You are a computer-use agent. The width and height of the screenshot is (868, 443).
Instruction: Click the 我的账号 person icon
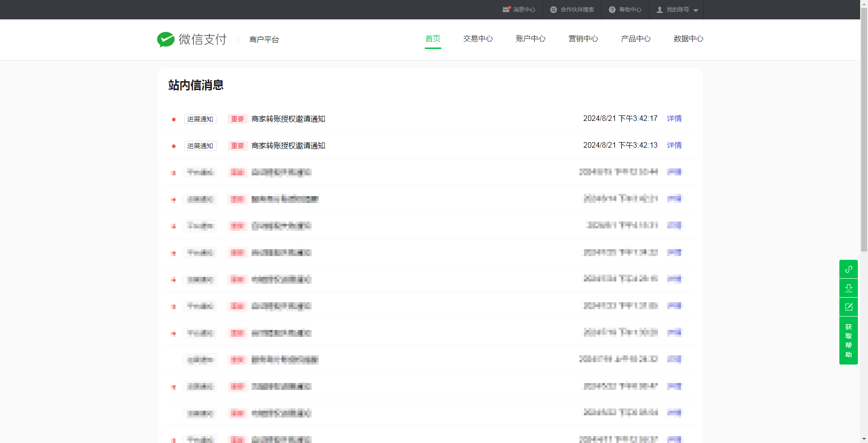click(660, 10)
